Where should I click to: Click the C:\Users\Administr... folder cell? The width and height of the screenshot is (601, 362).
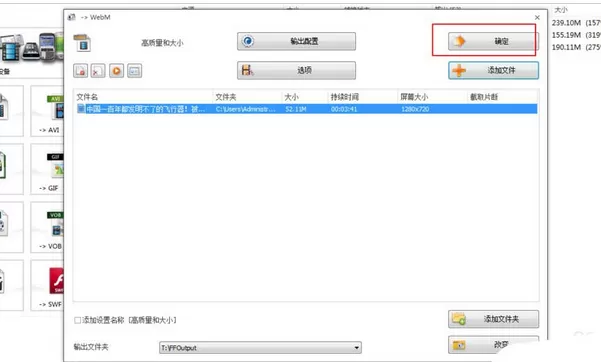pos(245,109)
